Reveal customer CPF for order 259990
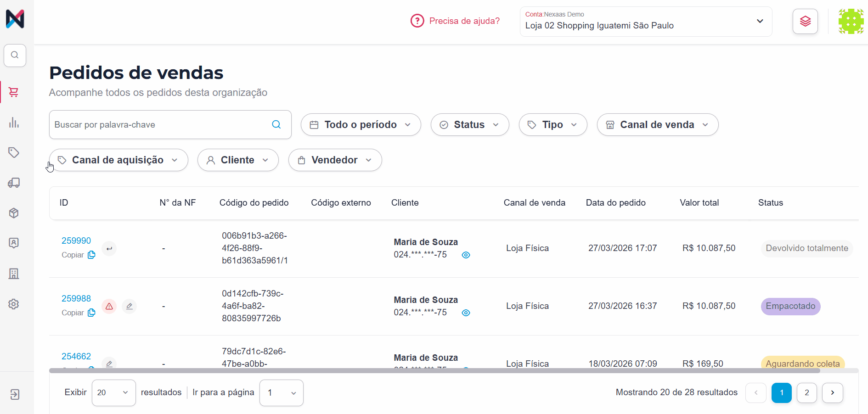This screenshot has height=414, width=868. coord(466,255)
